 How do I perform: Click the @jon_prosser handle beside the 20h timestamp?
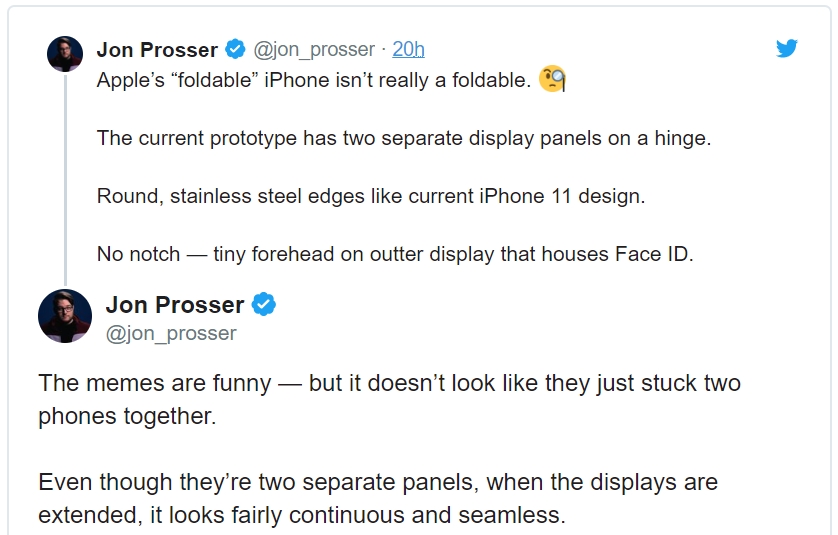pyautogui.click(x=314, y=49)
